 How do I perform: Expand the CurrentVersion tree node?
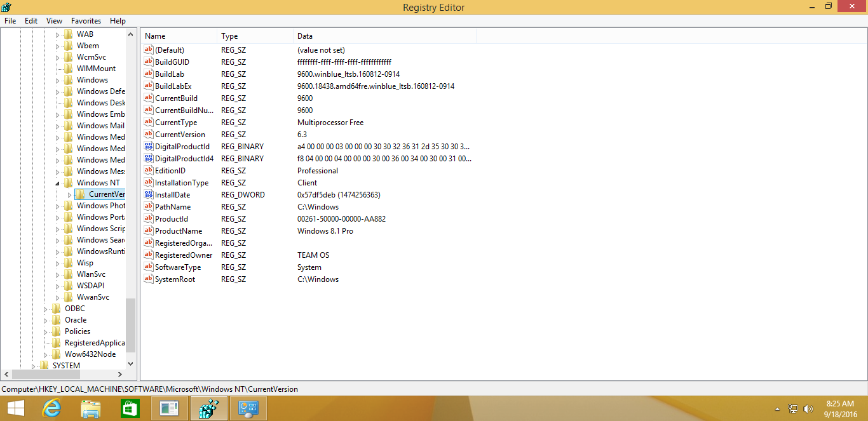(x=70, y=195)
